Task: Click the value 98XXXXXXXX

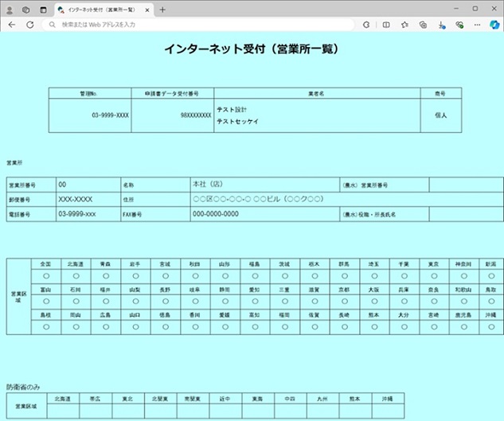Action: click(x=196, y=115)
